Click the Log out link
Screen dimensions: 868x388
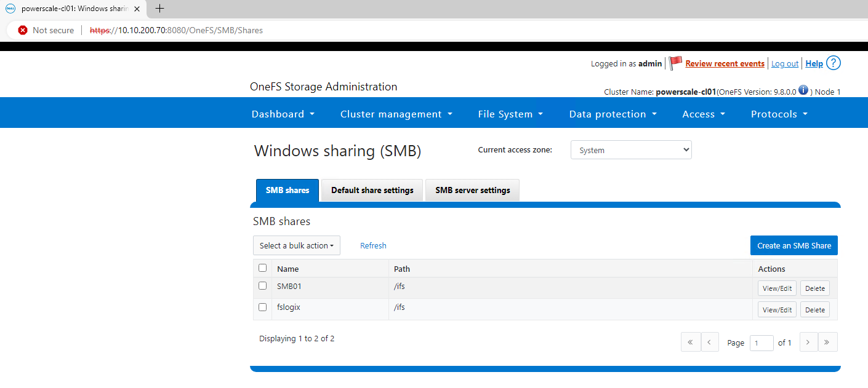tap(784, 63)
